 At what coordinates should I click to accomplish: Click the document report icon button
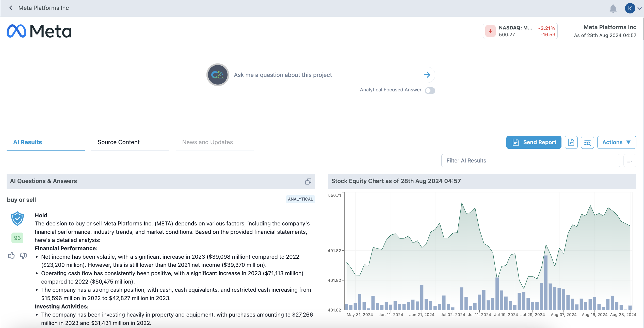(x=571, y=142)
